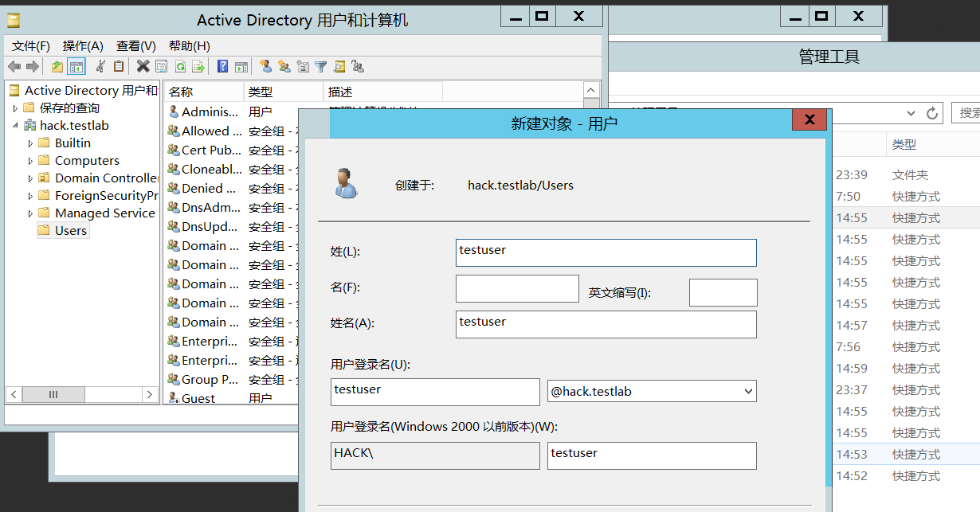Screen dimensions: 980x512
Task: Click the blue help question mark icon
Action: (223, 67)
